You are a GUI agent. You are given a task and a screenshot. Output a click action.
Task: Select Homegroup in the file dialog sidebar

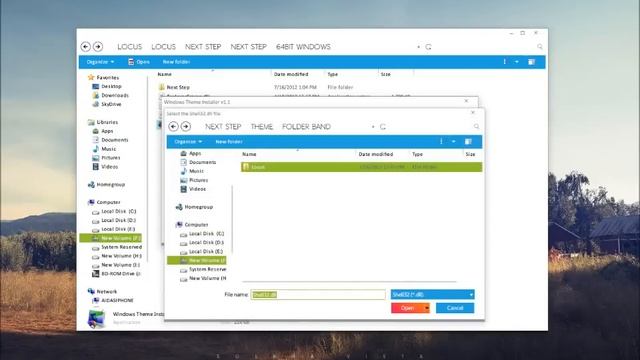click(195, 207)
